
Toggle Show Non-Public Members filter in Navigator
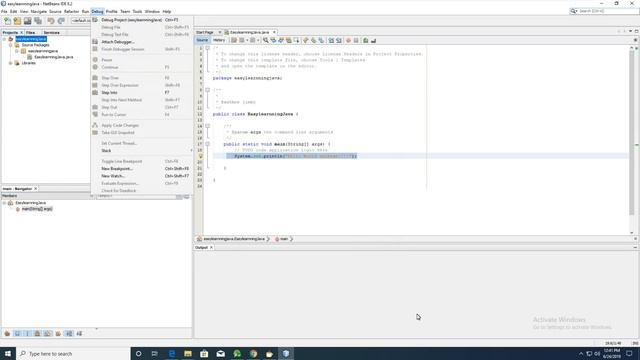coord(38,334)
